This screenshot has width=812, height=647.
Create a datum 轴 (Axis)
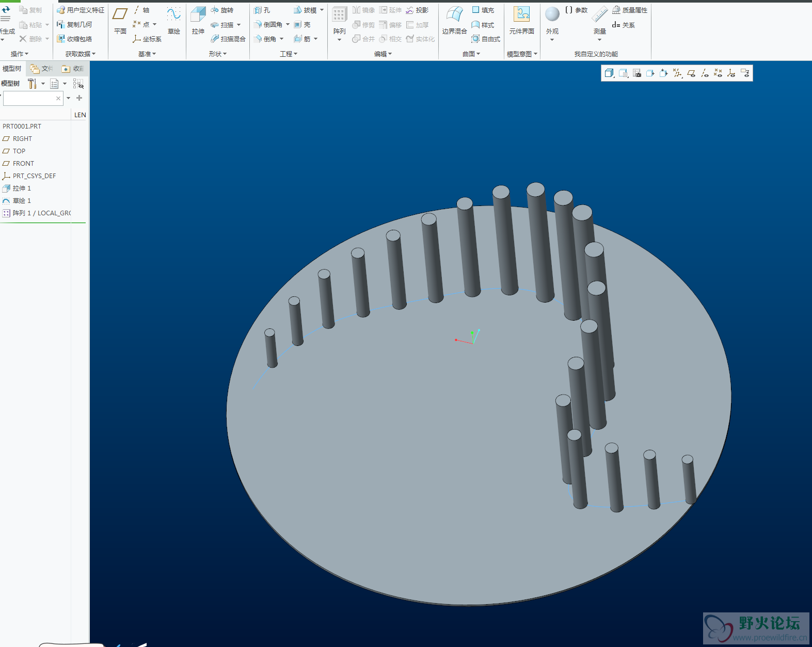point(141,10)
